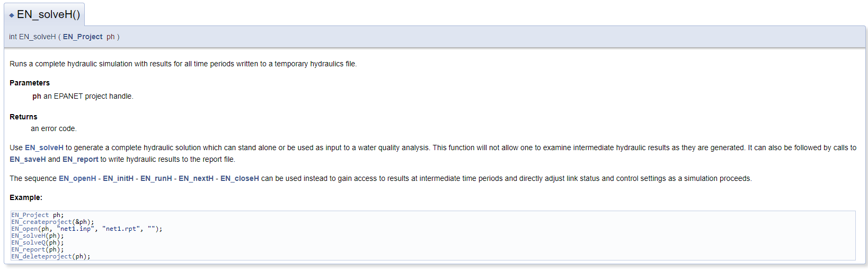Open the EN_report link in the description text
868x269 pixels.
point(81,159)
